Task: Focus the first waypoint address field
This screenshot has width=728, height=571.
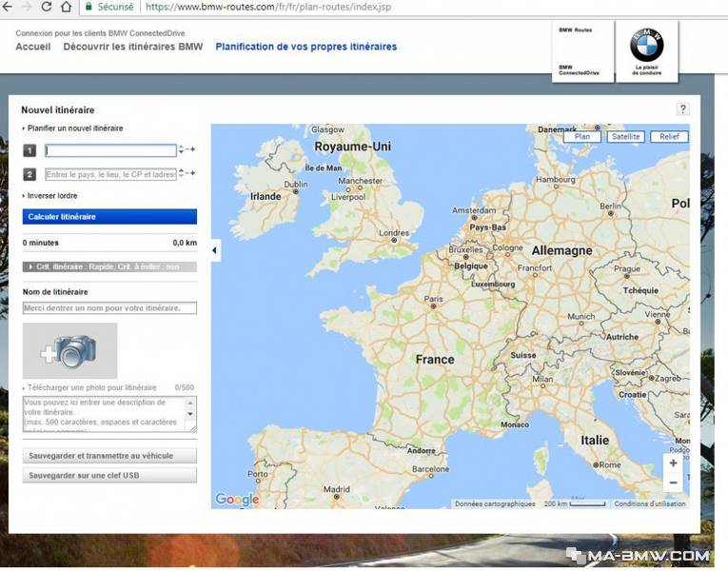Action: (x=110, y=150)
